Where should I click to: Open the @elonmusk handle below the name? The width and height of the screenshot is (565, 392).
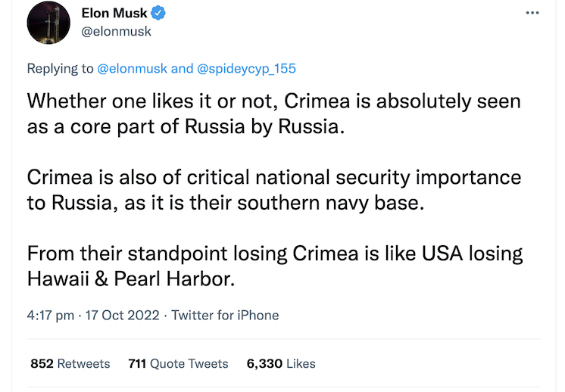[116, 31]
